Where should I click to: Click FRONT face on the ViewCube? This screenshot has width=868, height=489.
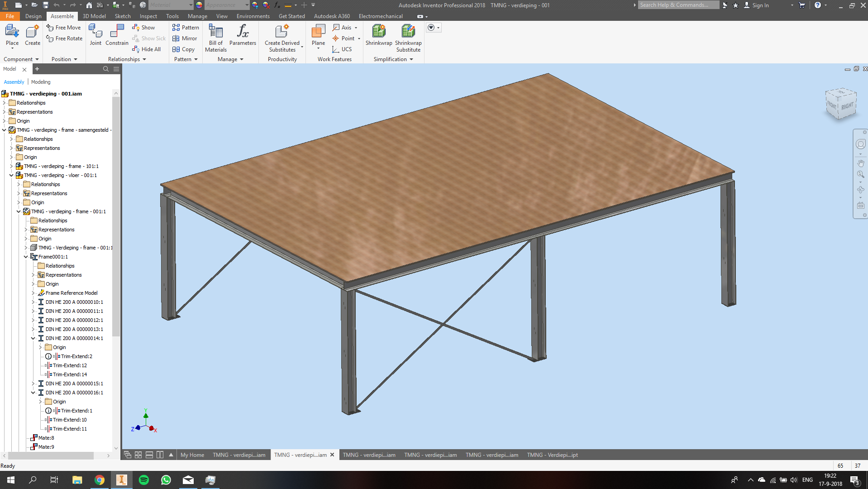(833, 105)
